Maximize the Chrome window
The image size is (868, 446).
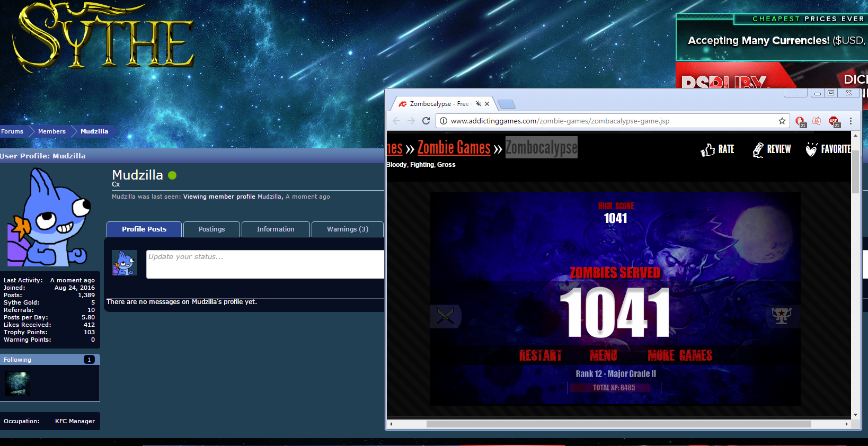tap(831, 93)
